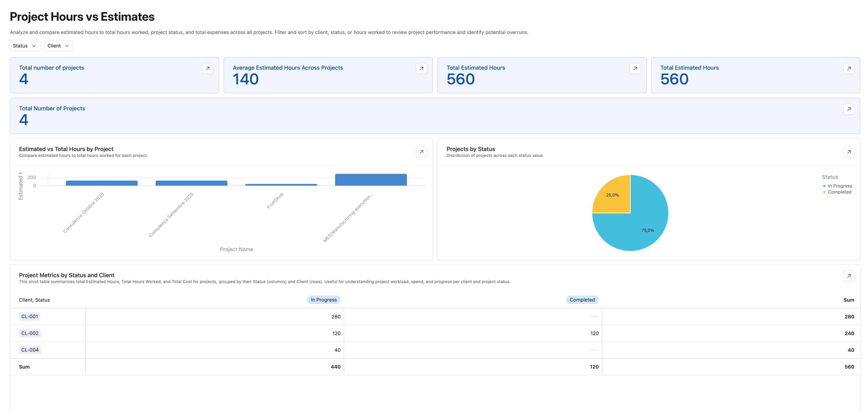Expand the Project Metrics pivot table

(849, 276)
